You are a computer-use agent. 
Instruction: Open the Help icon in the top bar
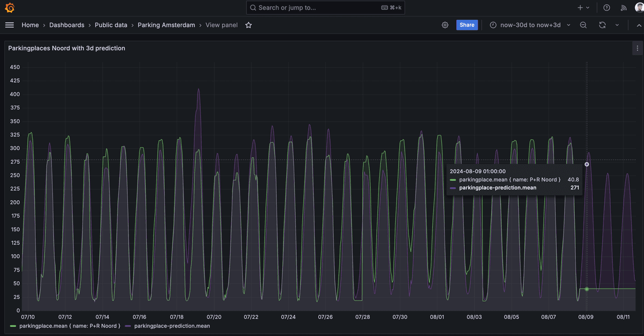[606, 8]
